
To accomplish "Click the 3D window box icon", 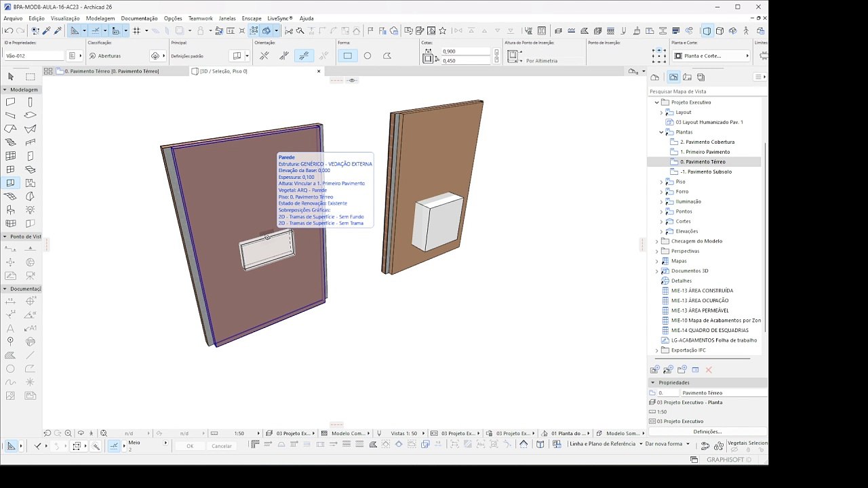I will pos(719,30).
